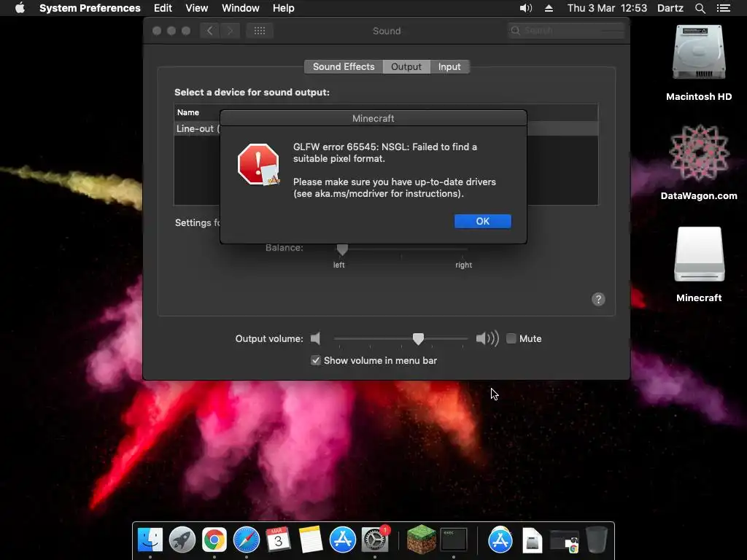Click the low volume speaker icon
The image size is (747, 560).
coord(315,338)
